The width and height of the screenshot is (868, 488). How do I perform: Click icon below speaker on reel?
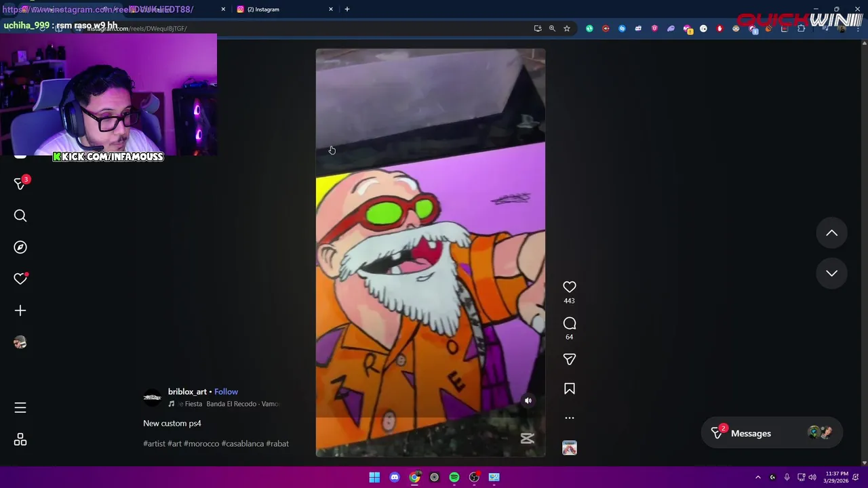coord(528,439)
